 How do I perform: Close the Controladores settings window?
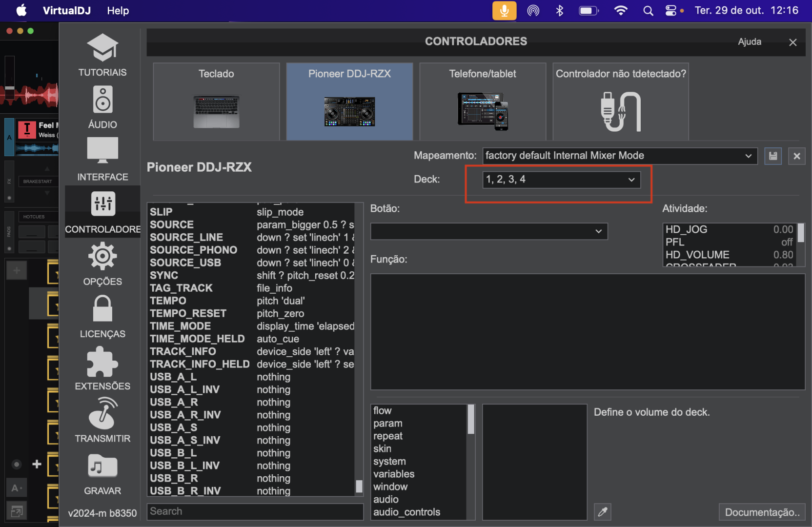793,42
